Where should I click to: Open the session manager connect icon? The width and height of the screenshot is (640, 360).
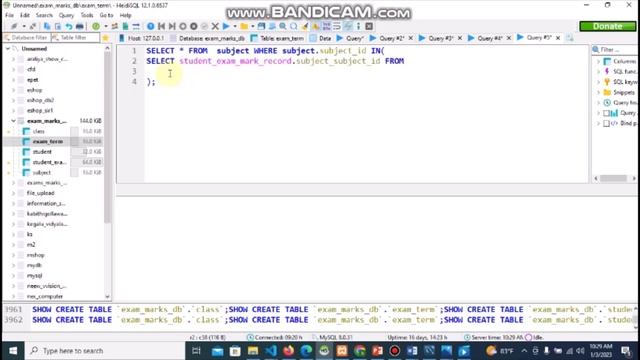14,26
